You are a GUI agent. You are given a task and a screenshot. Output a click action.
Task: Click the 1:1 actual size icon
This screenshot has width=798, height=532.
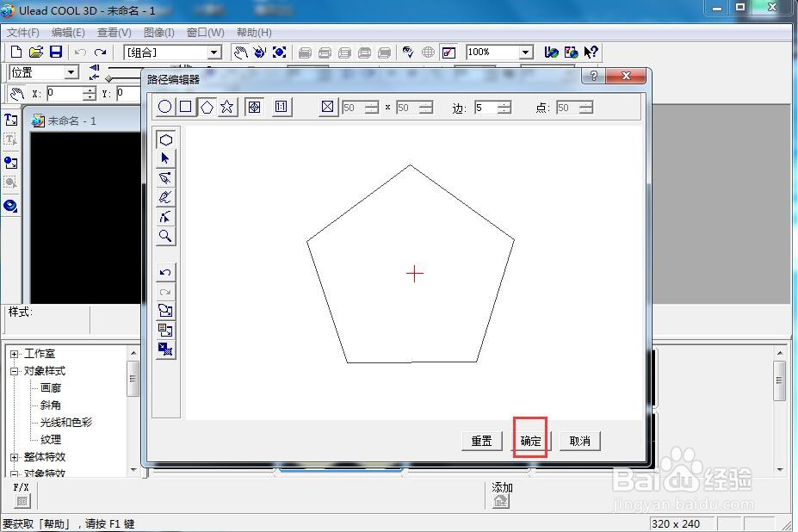pyautogui.click(x=281, y=107)
